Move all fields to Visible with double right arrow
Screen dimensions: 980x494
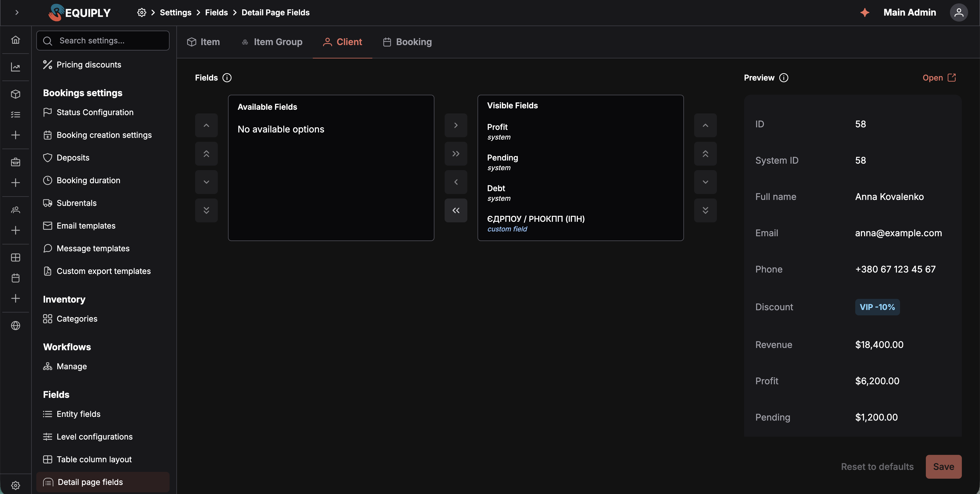pyautogui.click(x=456, y=154)
